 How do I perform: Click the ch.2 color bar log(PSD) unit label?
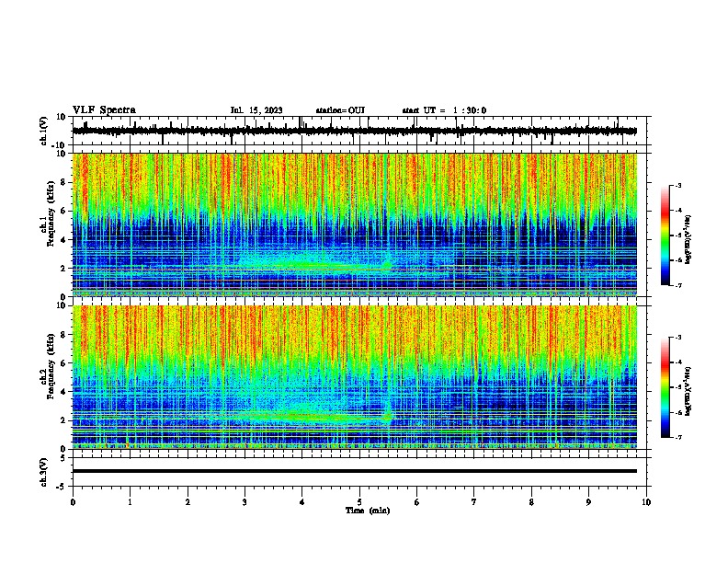tap(688, 391)
